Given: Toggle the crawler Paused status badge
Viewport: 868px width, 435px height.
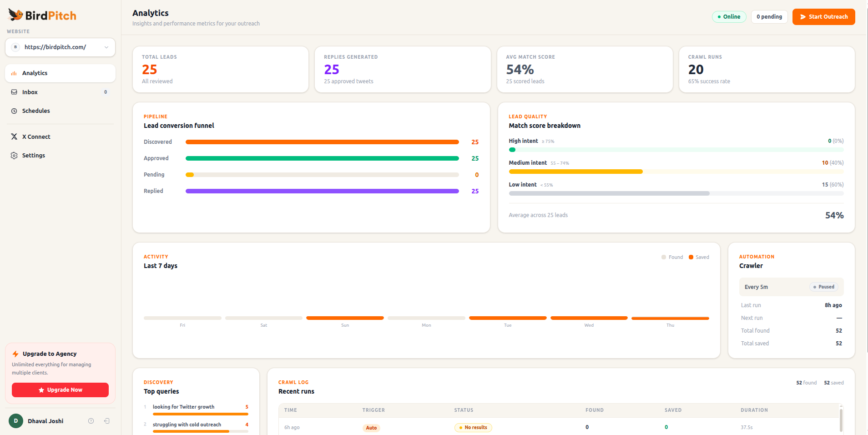Looking at the screenshot, I should (x=824, y=287).
